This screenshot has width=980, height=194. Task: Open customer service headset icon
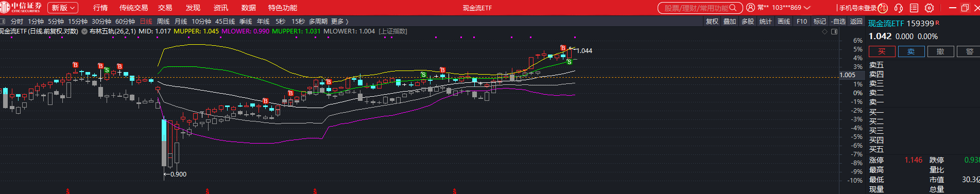(899, 8)
